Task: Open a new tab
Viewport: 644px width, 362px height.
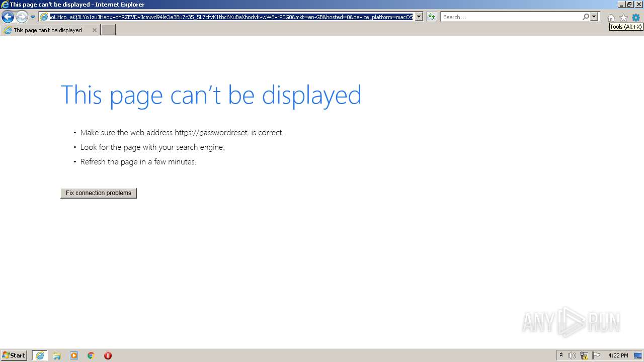Action: coord(108,30)
